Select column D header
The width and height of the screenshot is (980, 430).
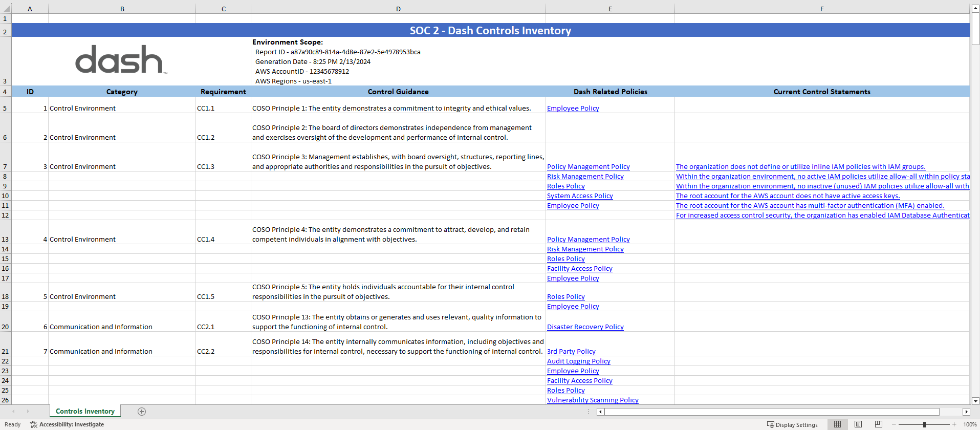398,9
